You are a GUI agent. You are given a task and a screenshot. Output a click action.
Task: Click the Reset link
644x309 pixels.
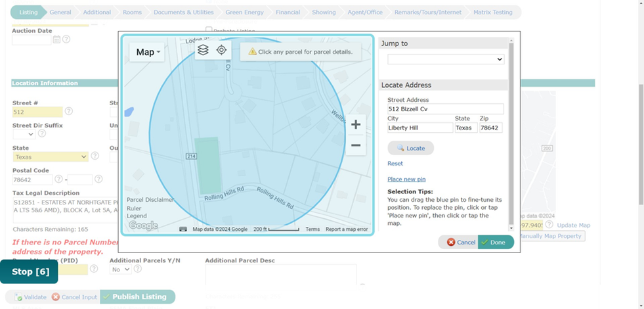point(395,163)
